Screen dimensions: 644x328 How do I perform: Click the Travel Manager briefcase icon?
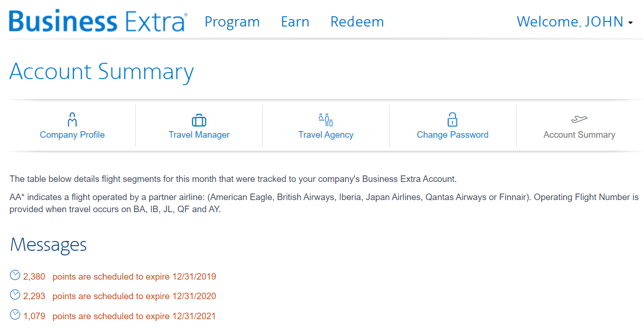click(199, 119)
